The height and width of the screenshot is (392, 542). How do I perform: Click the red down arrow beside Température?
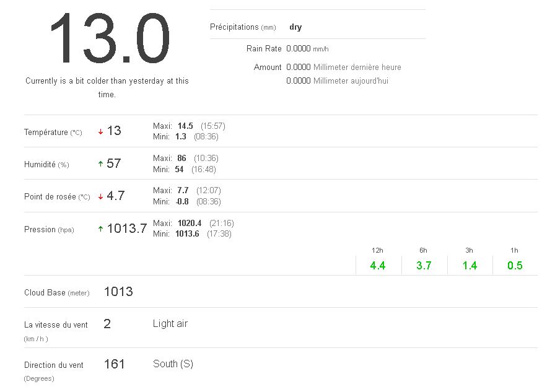tap(100, 132)
